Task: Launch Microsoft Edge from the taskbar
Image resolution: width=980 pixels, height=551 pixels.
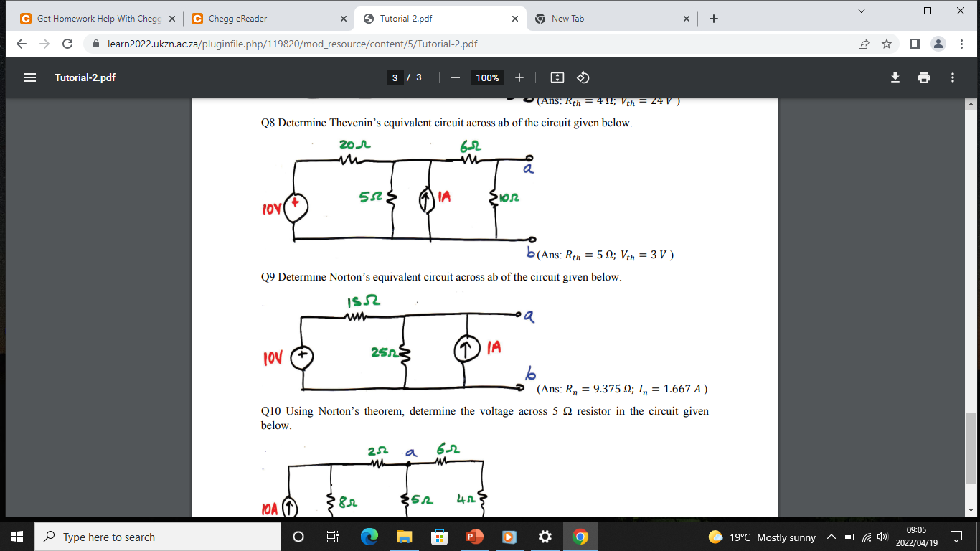Action: [369, 537]
